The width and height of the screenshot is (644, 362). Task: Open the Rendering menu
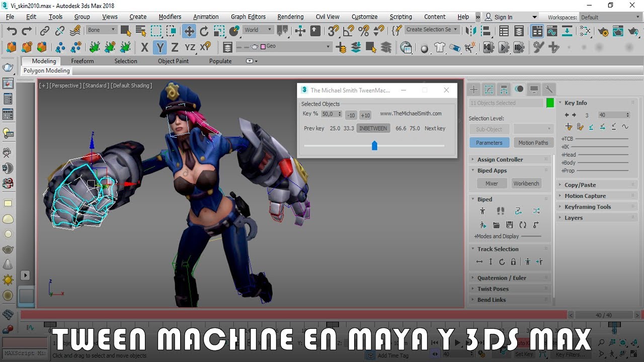coord(290,17)
